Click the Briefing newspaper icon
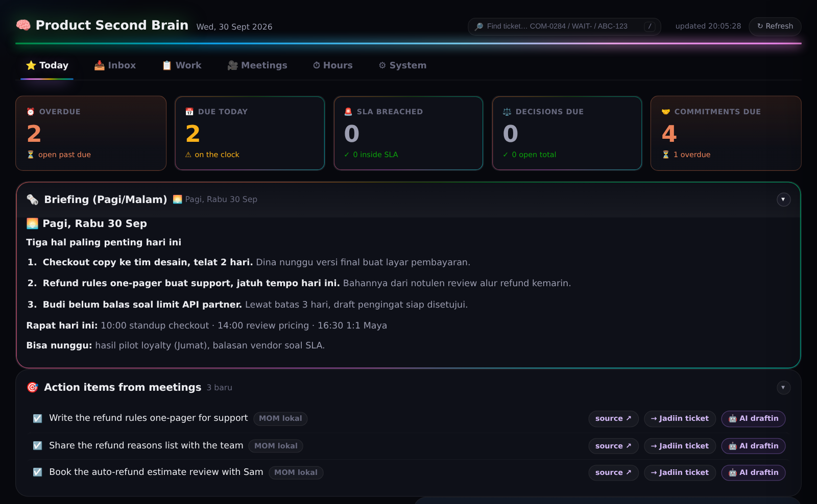Image resolution: width=817 pixels, height=504 pixels. tap(33, 199)
